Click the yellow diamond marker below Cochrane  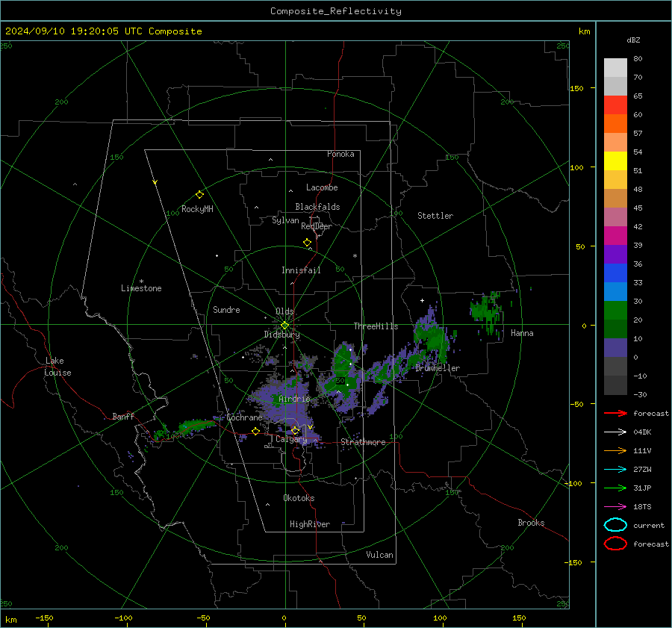pyautogui.click(x=255, y=432)
